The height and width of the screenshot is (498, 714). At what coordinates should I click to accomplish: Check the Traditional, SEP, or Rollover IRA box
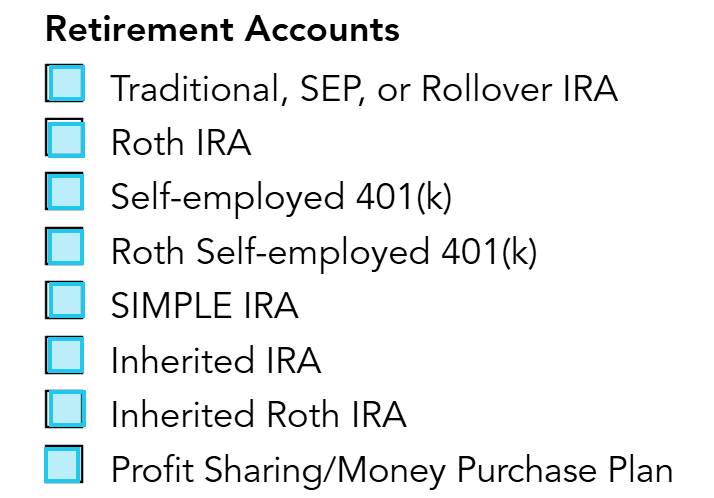pyautogui.click(x=65, y=84)
